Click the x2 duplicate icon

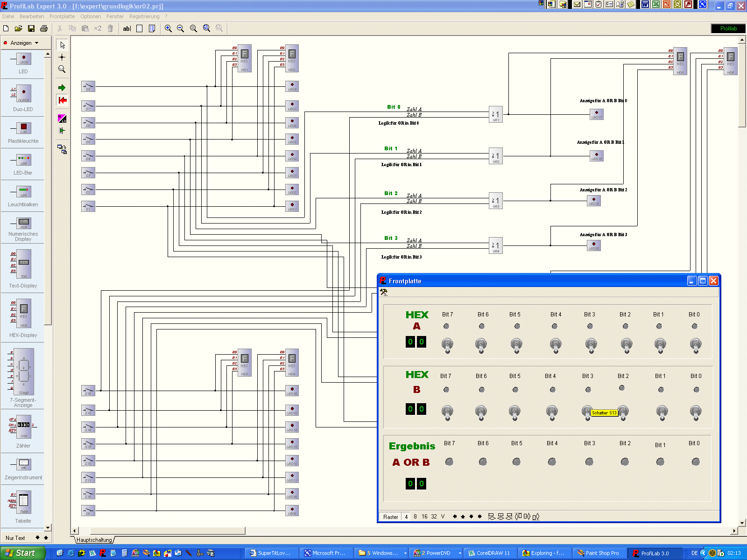(x=98, y=28)
